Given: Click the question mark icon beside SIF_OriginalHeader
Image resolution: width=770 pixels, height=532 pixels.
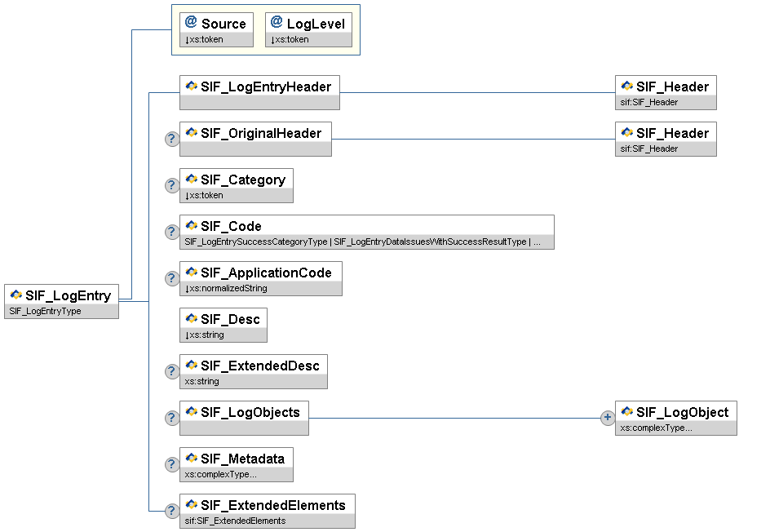Looking at the screenshot, I should coord(171,139).
